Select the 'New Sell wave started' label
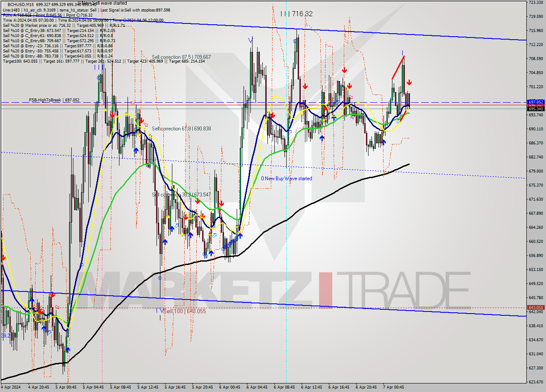 point(103,3)
